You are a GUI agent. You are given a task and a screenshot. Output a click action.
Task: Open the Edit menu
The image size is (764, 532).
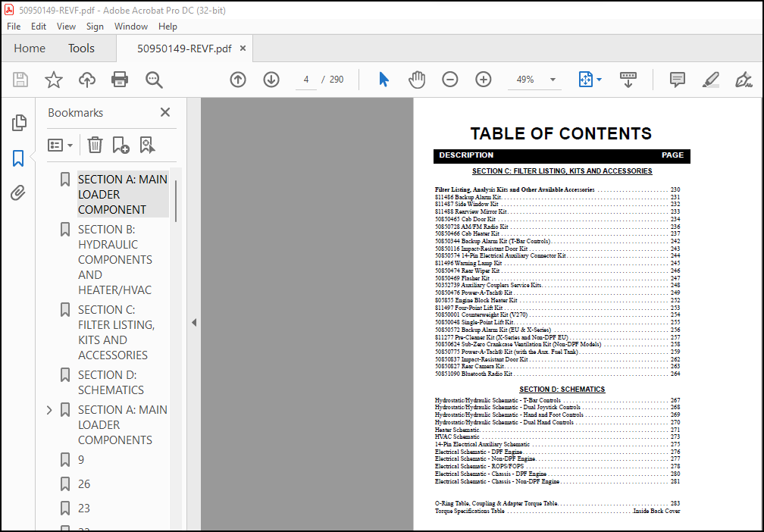click(x=39, y=27)
